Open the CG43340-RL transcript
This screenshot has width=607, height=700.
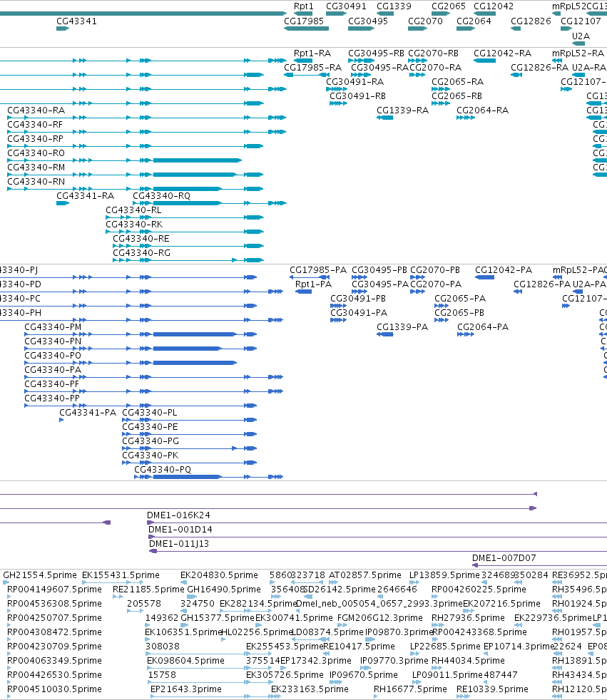pyautogui.click(x=133, y=210)
